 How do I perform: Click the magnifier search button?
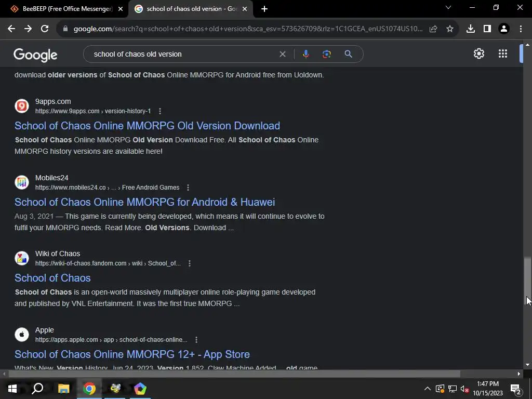tap(349, 54)
